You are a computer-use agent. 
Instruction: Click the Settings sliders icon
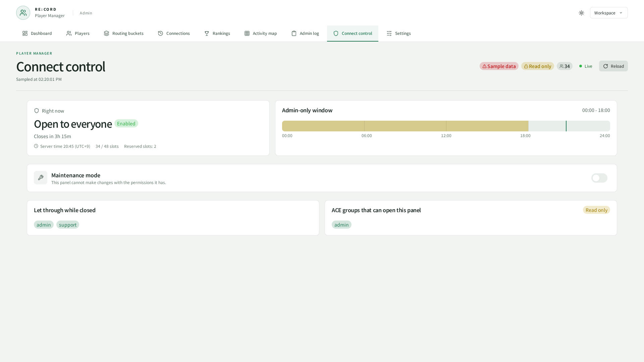coord(389,34)
